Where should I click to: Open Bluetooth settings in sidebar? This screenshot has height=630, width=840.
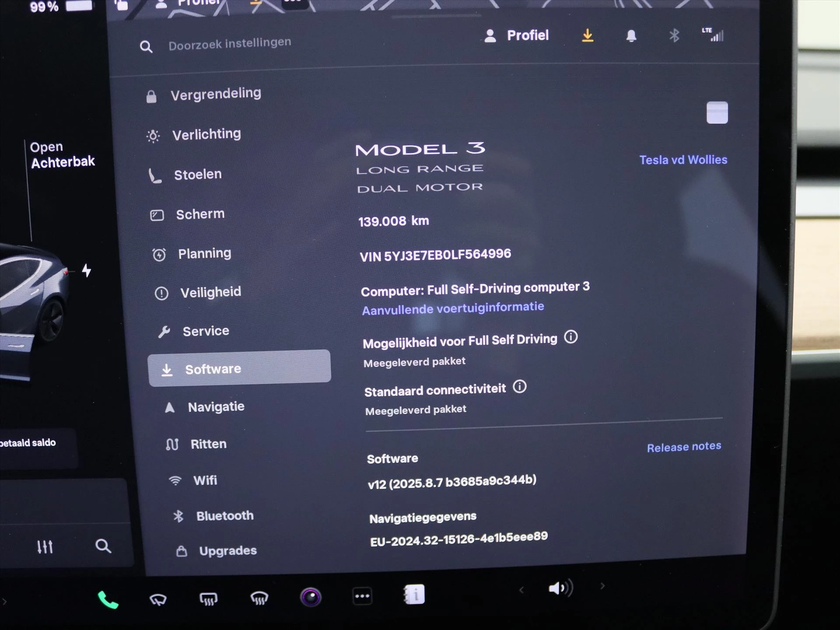pos(213,516)
